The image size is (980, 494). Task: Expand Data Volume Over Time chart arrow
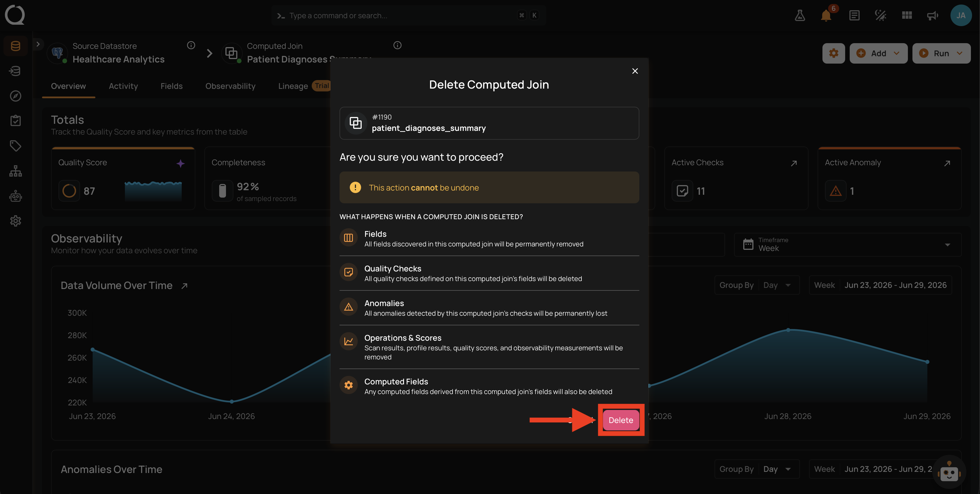click(x=185, y=286)
